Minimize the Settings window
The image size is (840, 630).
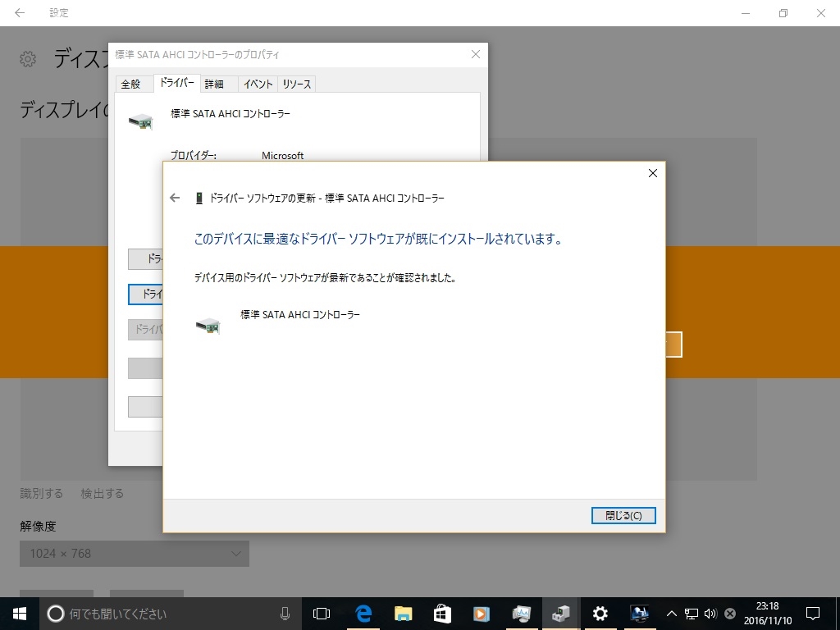point(746,13)
